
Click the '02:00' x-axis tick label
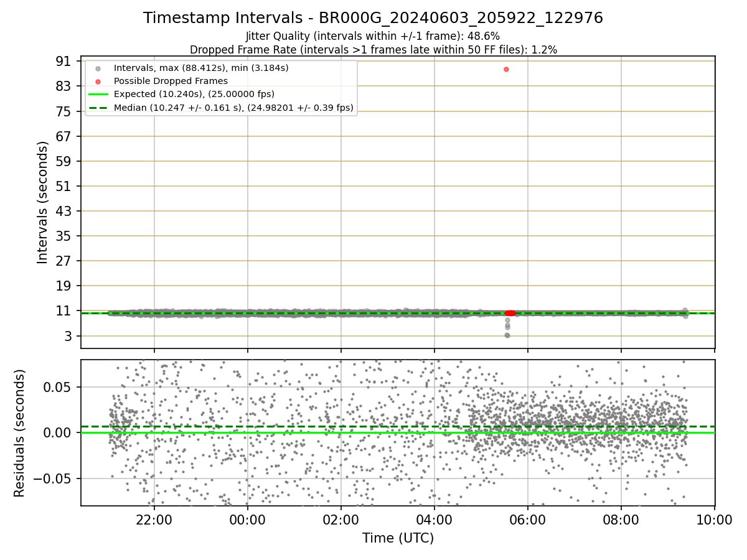click(341, 520)
